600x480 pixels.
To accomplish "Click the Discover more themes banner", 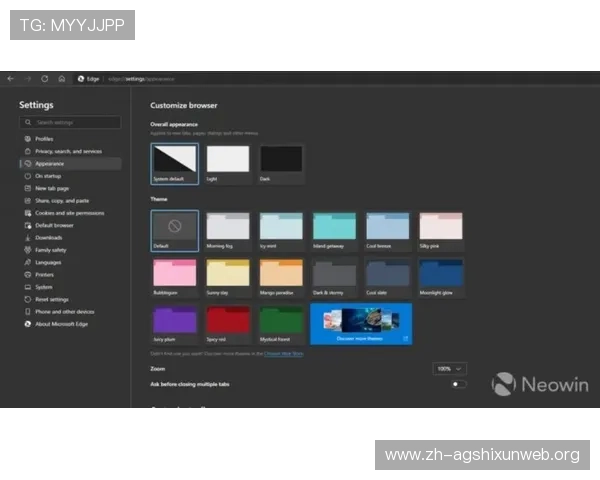I will pyautogui.click(x=360, y=323).
